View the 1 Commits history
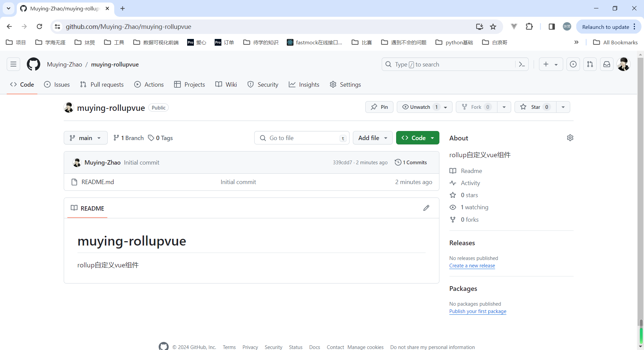Screen dimensions: 644x350 [411, 163]
